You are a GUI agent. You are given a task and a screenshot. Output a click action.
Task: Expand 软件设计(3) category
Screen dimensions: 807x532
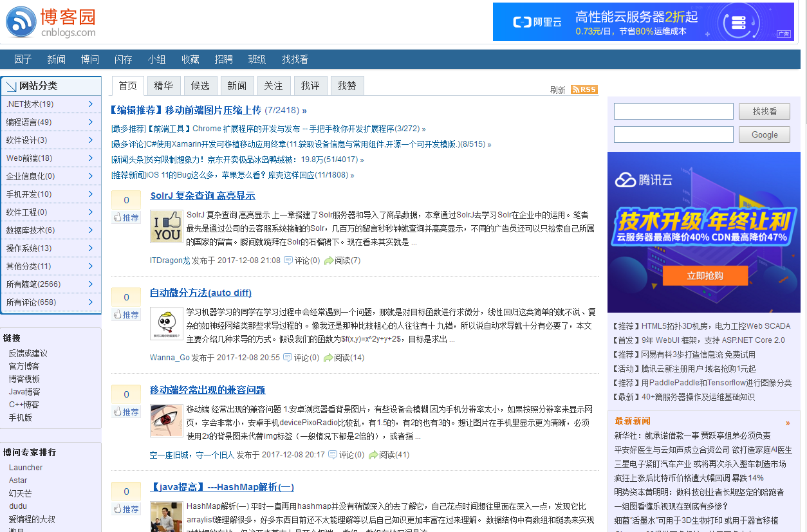point(51,140)
